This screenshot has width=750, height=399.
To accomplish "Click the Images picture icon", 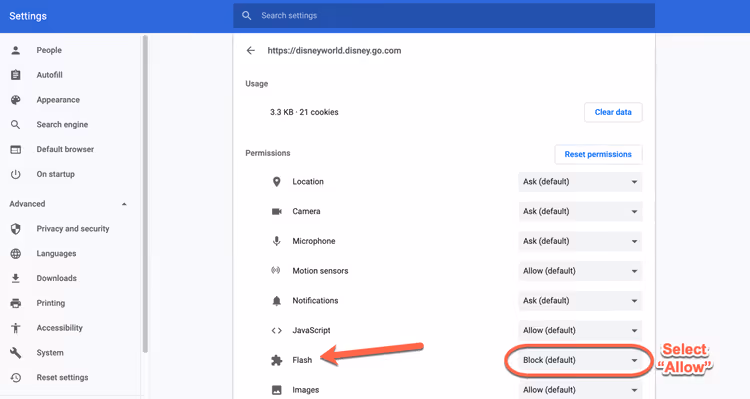I will click(x=276, y=390).
